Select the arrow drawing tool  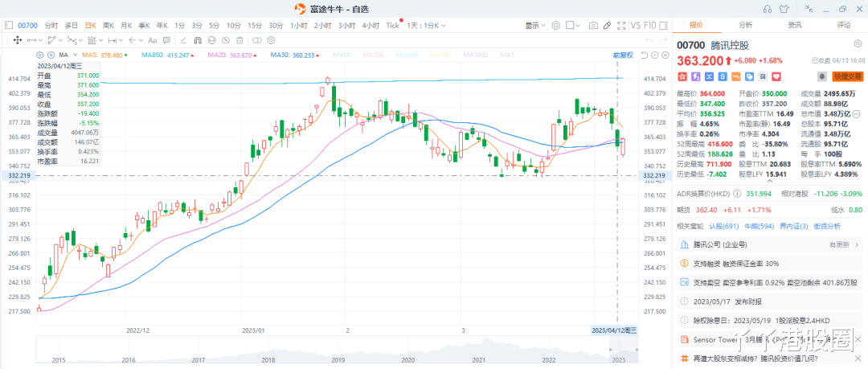pos(132,40)
